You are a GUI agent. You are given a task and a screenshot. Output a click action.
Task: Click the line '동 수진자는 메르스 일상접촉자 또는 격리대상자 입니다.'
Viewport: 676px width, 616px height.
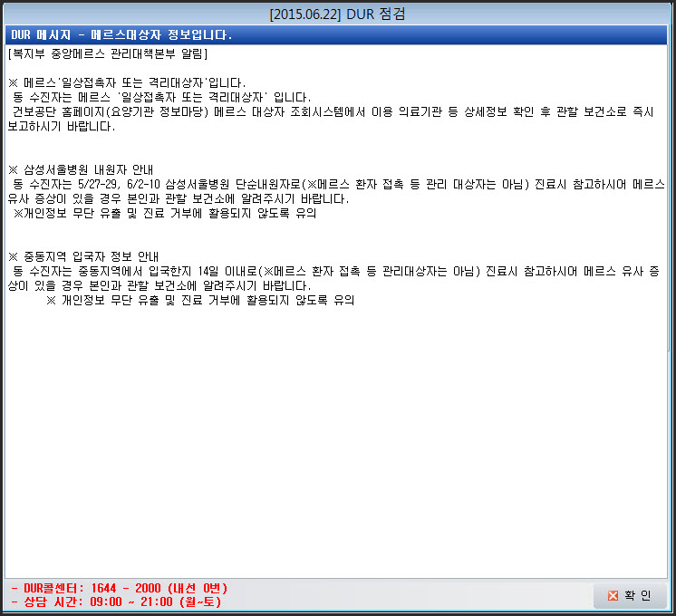click(161, 97)
